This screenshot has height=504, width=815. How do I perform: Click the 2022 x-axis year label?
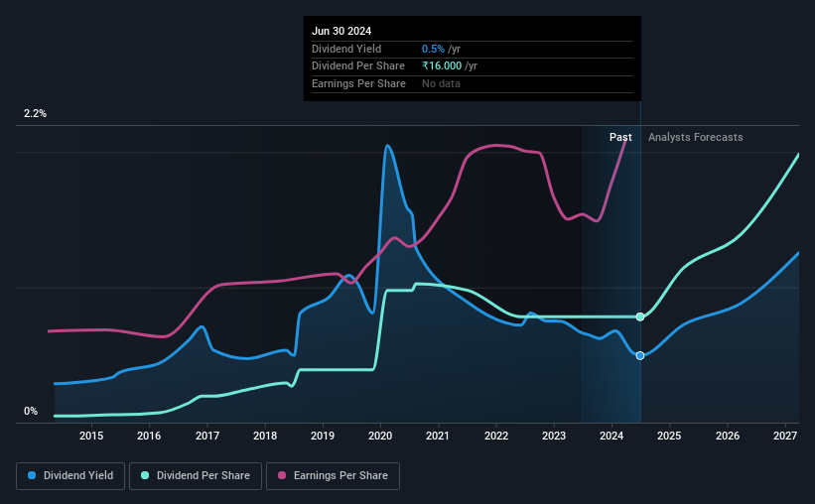tap(496, 436)
